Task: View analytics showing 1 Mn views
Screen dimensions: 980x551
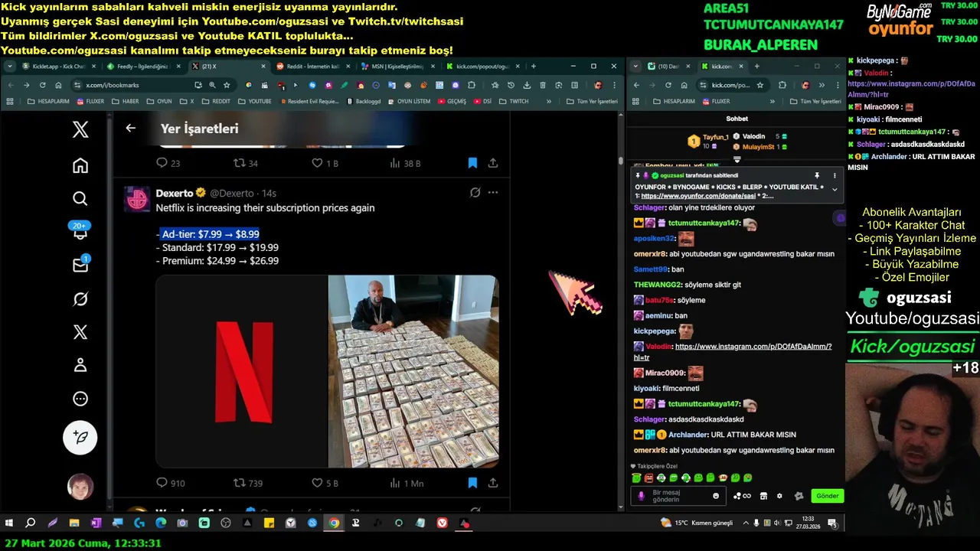Action: click(407, 483)
